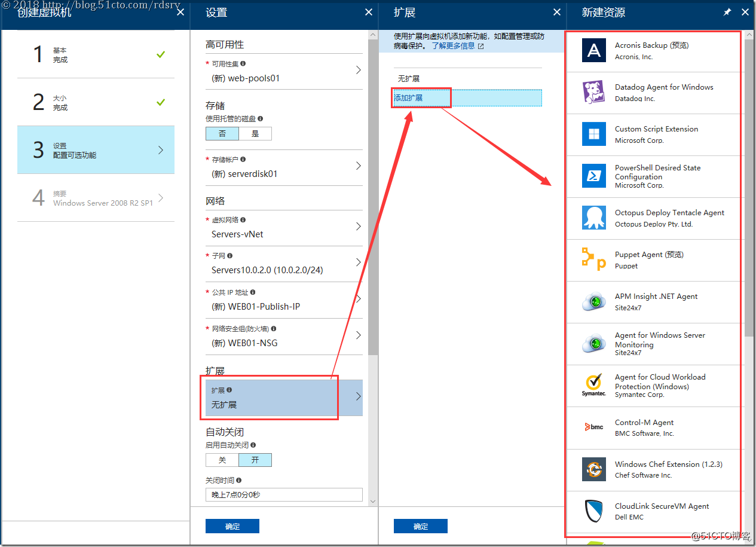The width and height of the screenshot is (756, 547).
Task: Click the Symantec Cloud Workload Protection icon
Action: [593, 386]
